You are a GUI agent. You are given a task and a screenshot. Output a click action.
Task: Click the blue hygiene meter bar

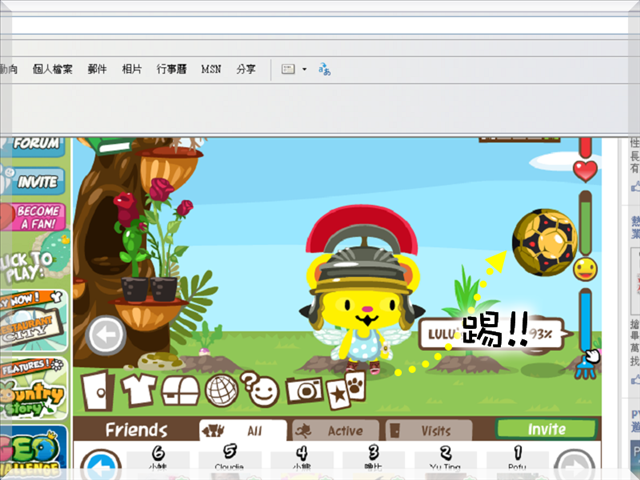[x=585, y=322]
